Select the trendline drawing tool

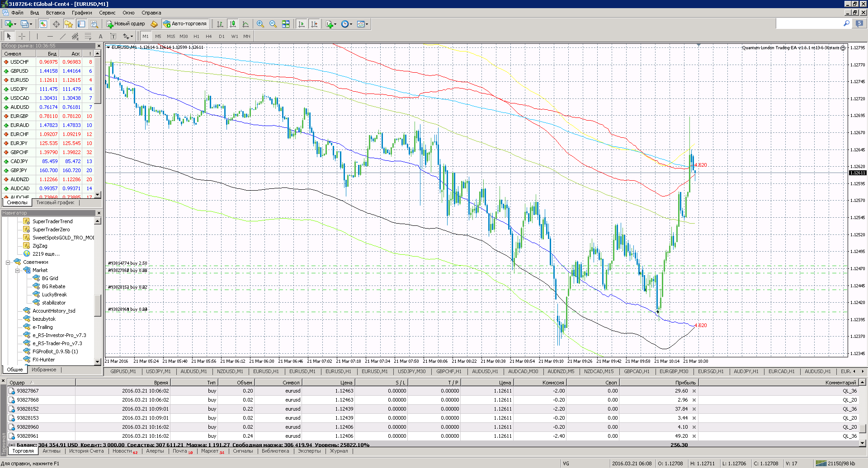(63, 36)
